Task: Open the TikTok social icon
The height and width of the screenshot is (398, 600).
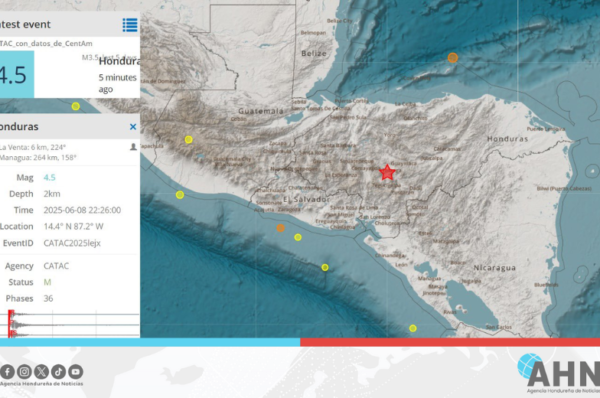Action: point(59,372)
